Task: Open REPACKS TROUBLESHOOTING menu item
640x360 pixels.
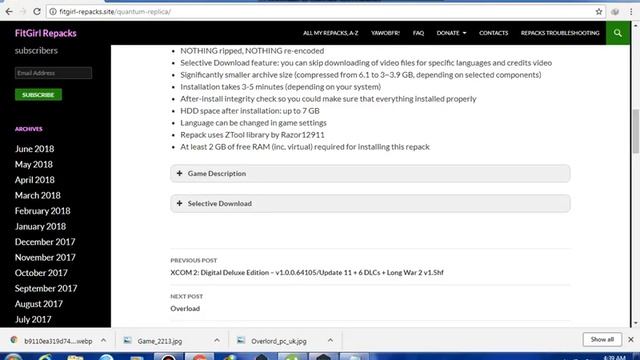Action: 560,33
